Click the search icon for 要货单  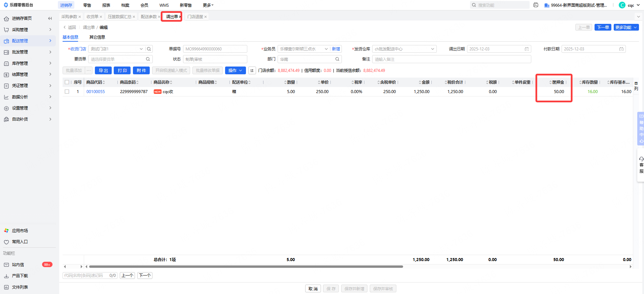148,59
